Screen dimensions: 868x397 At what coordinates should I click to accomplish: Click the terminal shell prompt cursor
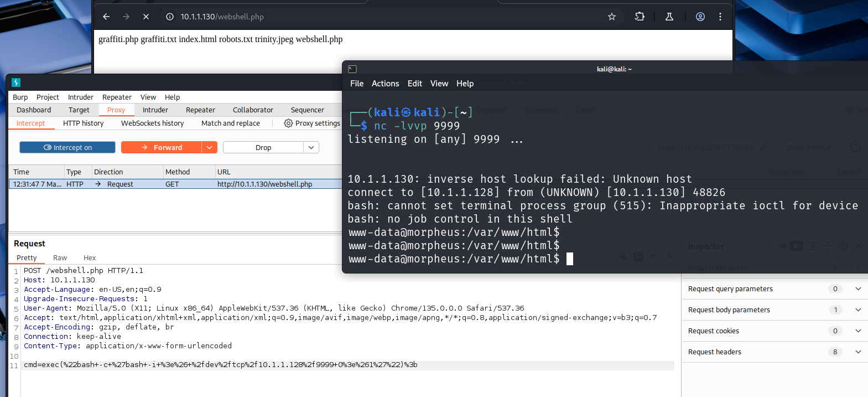570,259
